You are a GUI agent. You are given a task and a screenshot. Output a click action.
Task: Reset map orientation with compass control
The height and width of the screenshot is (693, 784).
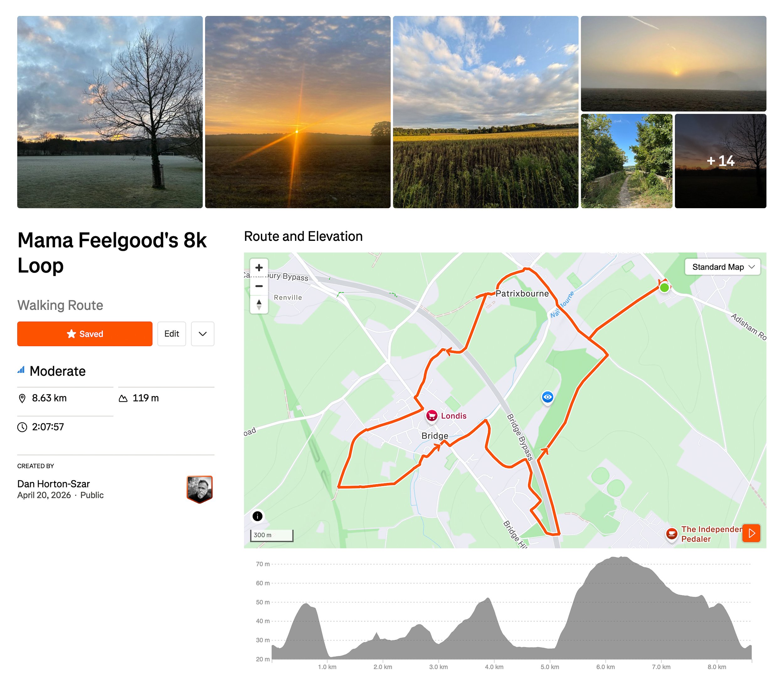point(259,304)
